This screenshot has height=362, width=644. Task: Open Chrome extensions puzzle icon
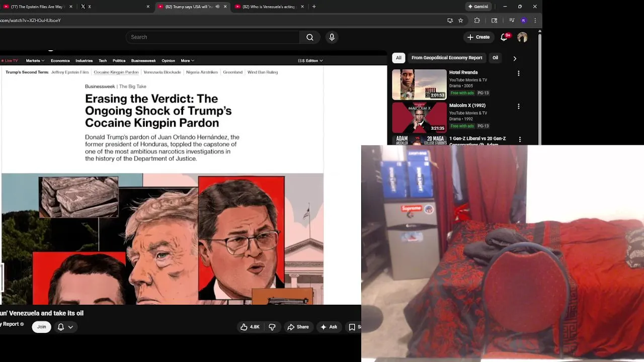click(x=477, y=21)
